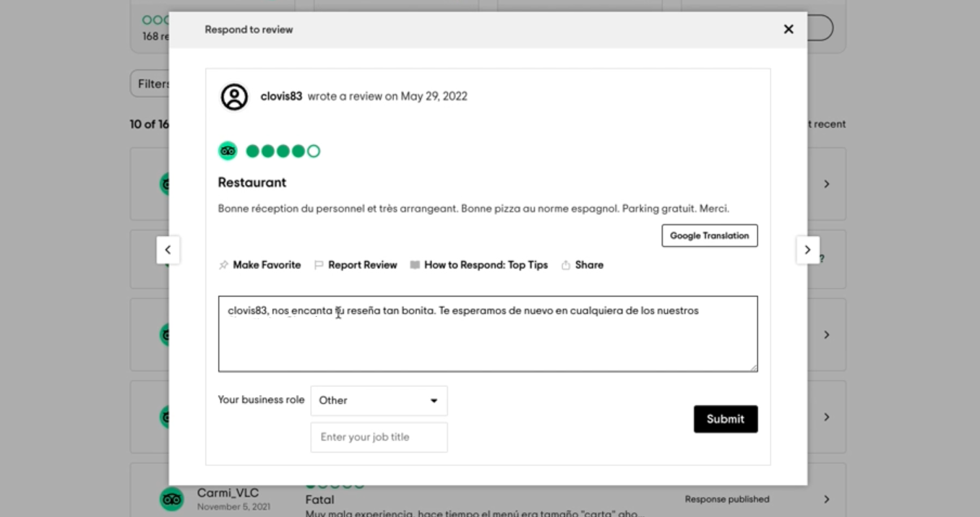
Task: Open Google Translation for this review
Action: [x=710, y=235]
